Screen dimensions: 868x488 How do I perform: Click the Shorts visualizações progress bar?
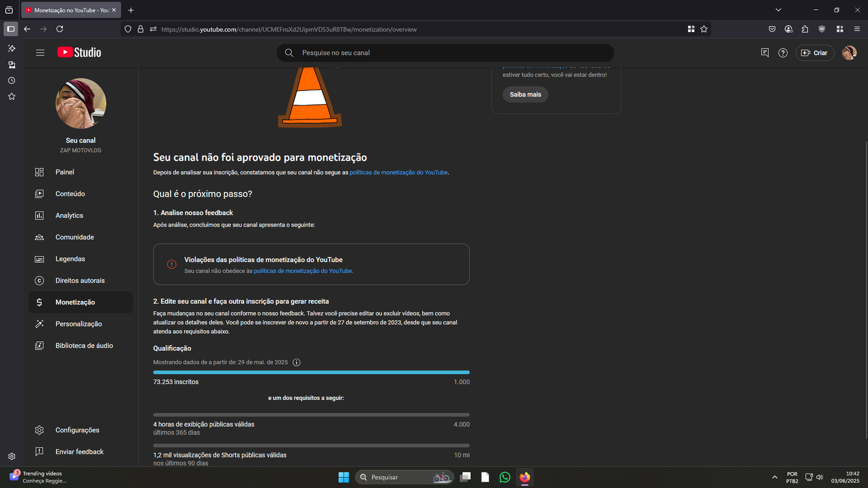311,446
